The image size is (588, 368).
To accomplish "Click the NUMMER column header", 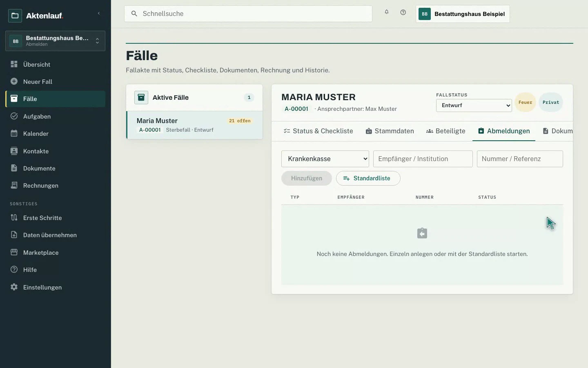I will (425, 197).
